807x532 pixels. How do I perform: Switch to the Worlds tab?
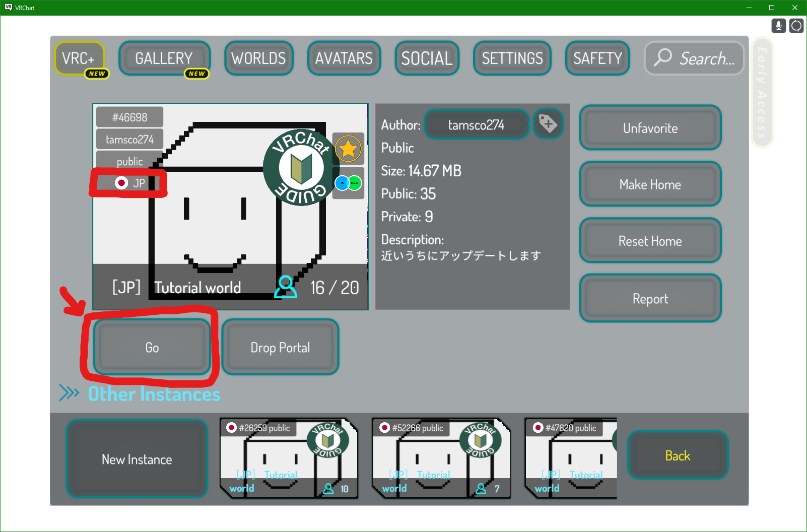[x=259, y=58]
